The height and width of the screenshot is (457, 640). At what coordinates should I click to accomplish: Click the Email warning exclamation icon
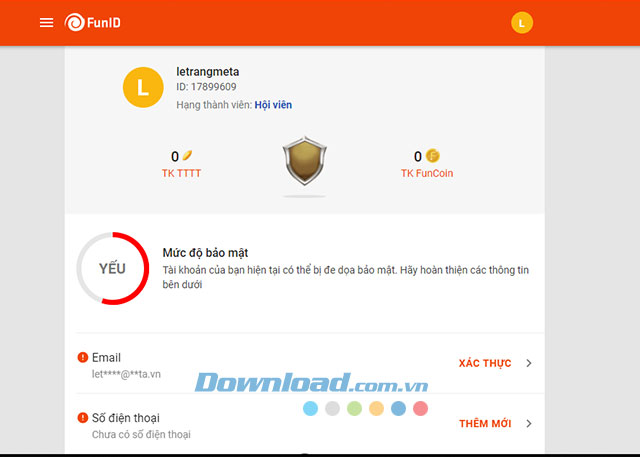click(83, 357)
